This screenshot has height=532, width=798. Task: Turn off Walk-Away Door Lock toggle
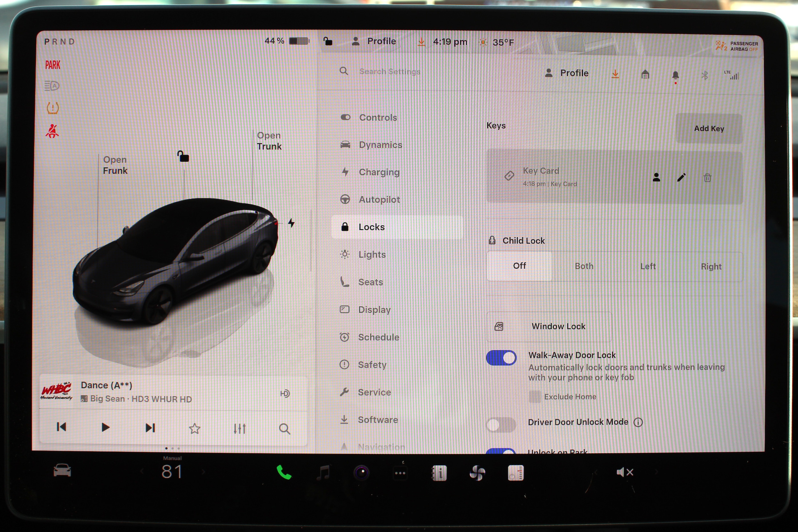tap(501, 358)
